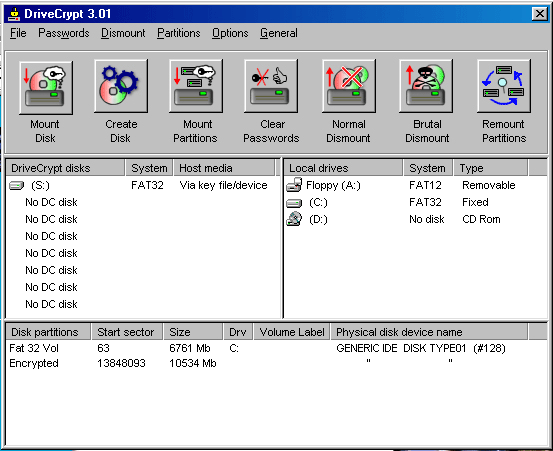Click the C: hard drive icon

(x=294, y=203)
